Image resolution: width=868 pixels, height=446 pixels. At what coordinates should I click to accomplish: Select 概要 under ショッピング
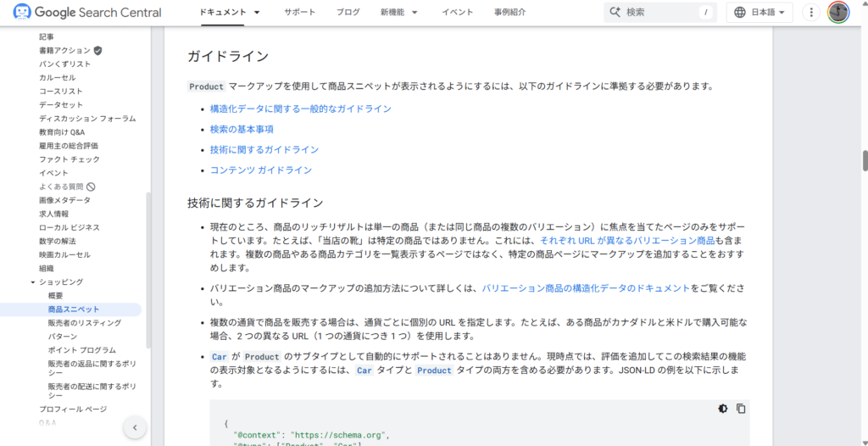pos(55,295)
